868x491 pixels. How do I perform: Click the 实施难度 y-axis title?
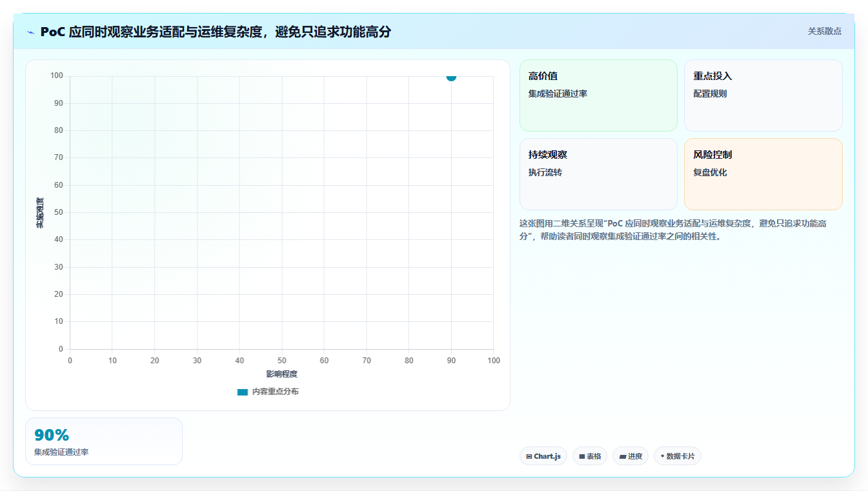(40, 212)
